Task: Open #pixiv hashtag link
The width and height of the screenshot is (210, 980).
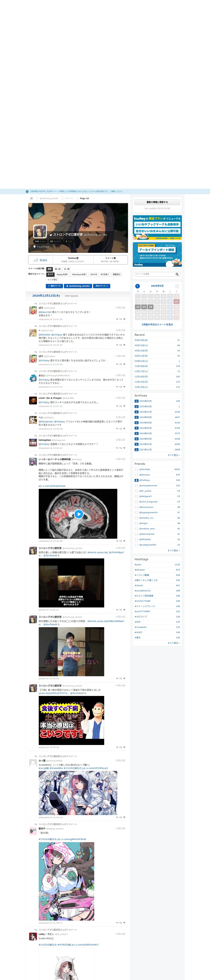Action: coord(138,565)
